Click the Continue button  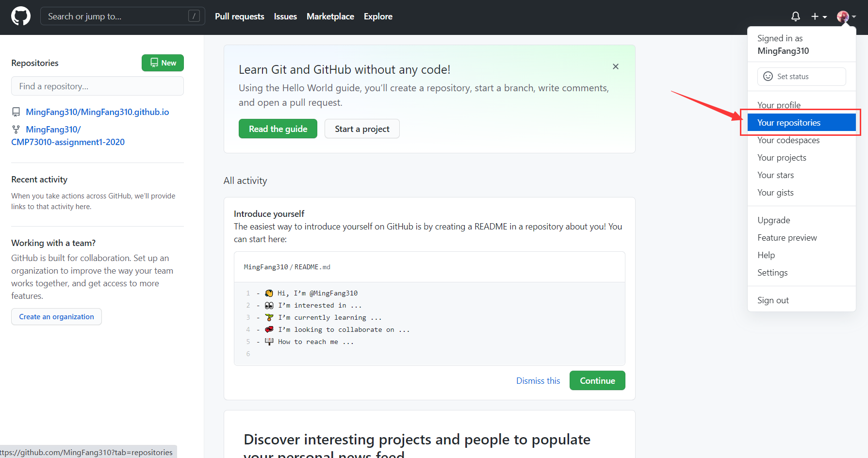click(x=597, y=380)
